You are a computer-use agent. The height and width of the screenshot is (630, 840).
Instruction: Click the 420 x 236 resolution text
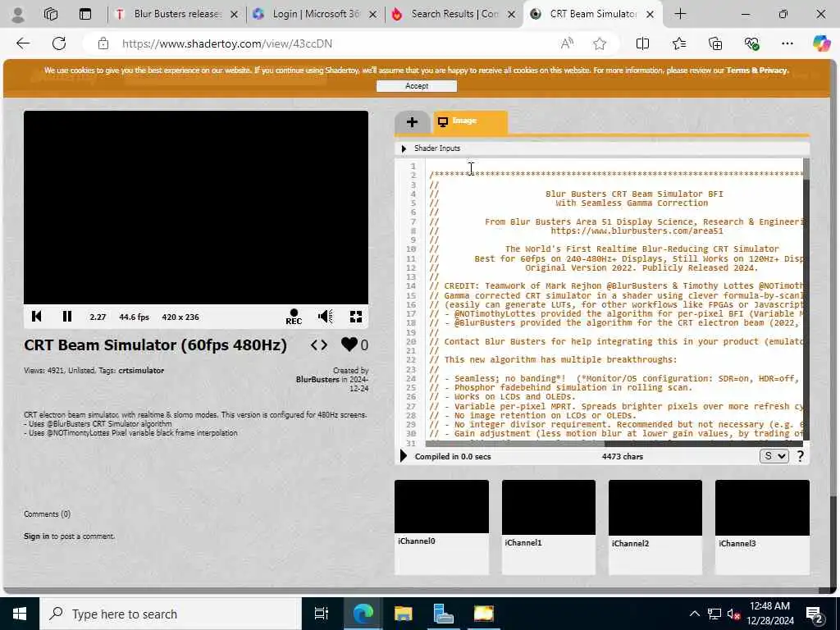(180, 317)
